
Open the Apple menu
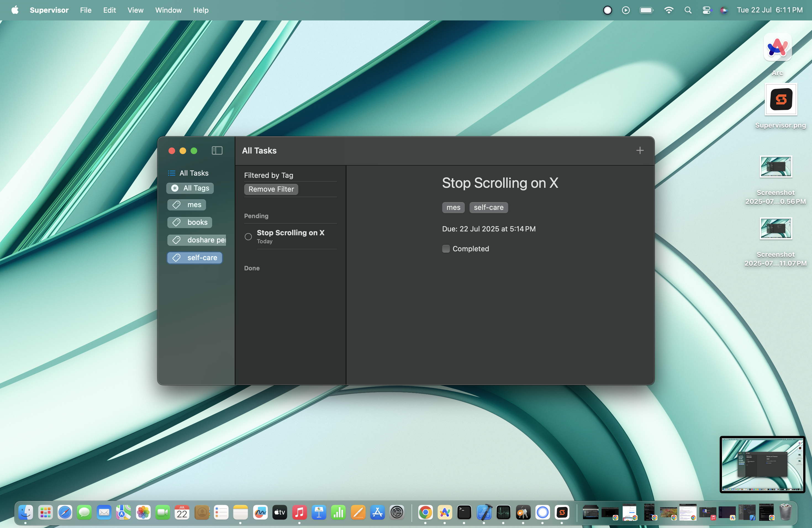point(15,10)
